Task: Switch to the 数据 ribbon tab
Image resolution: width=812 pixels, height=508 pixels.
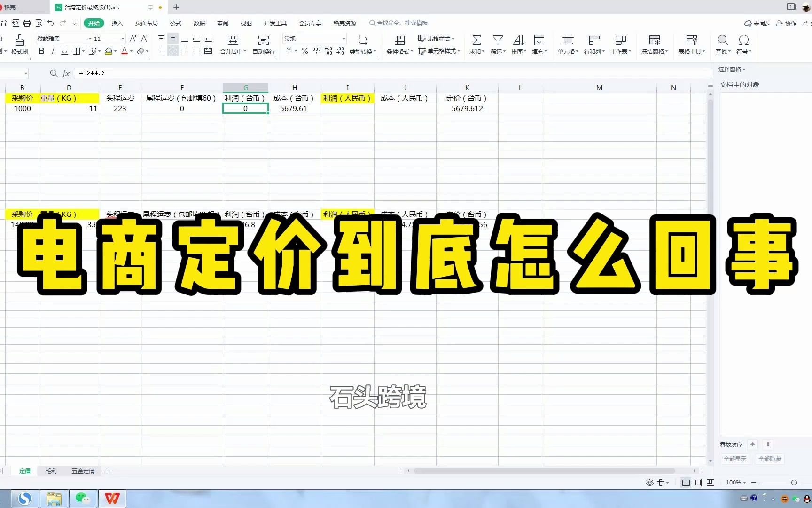Action: [199, 23]
